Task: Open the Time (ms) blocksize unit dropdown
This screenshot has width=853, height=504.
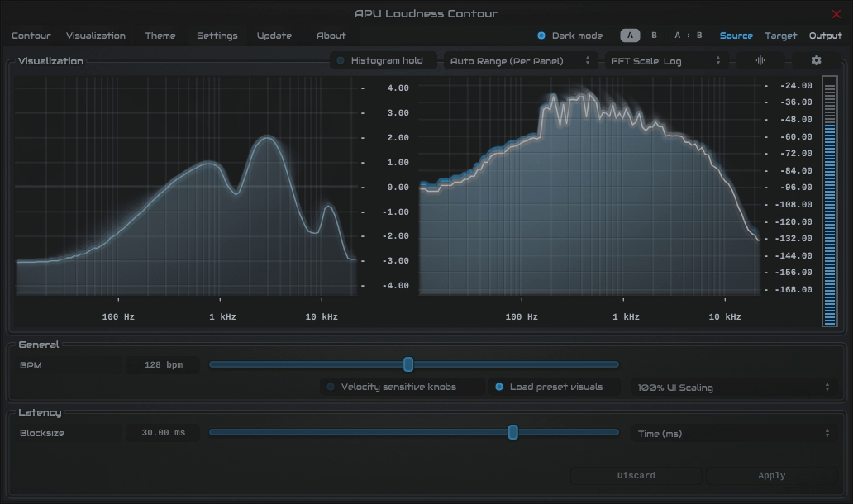Action: pos(734,434)
